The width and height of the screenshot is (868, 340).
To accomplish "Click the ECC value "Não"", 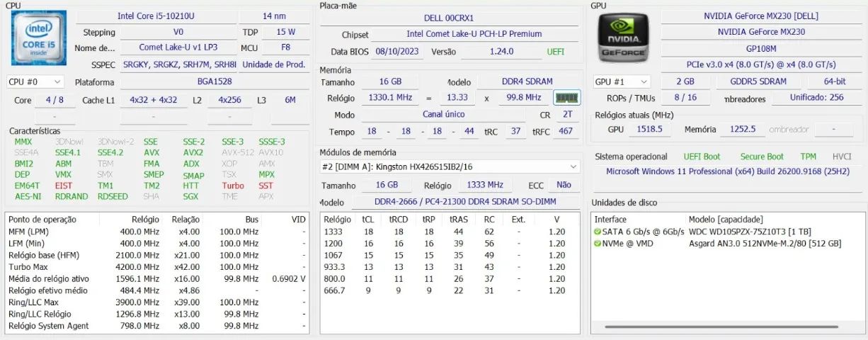I will (x=564, y=185).
